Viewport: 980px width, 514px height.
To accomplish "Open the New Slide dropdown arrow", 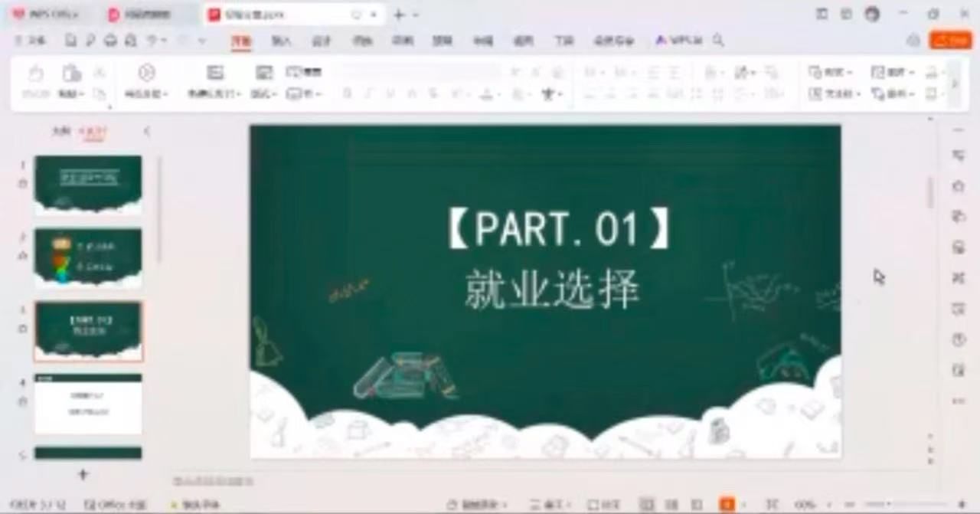I will pos(237,94).
